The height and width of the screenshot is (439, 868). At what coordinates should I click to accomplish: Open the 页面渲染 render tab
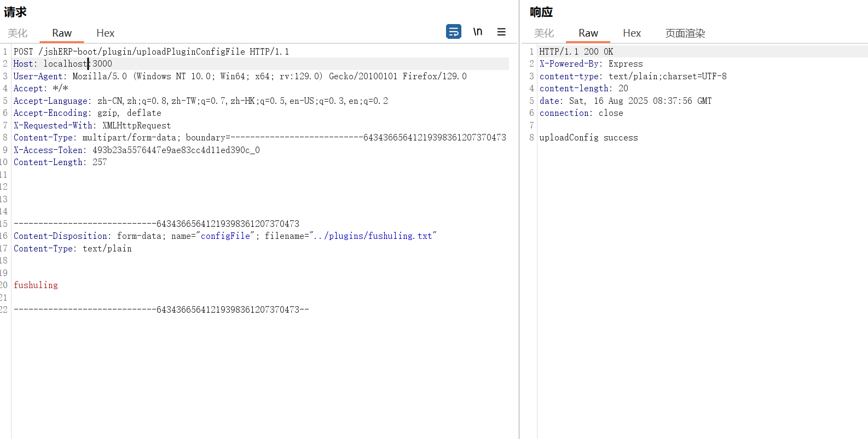coord(685,33)
